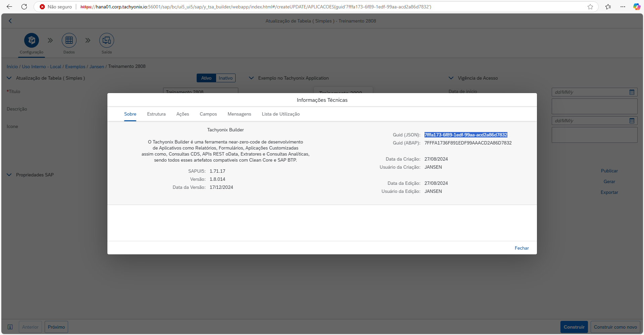Close dialog with Fechar button
The image size is (644, 335).
point(522,248)
